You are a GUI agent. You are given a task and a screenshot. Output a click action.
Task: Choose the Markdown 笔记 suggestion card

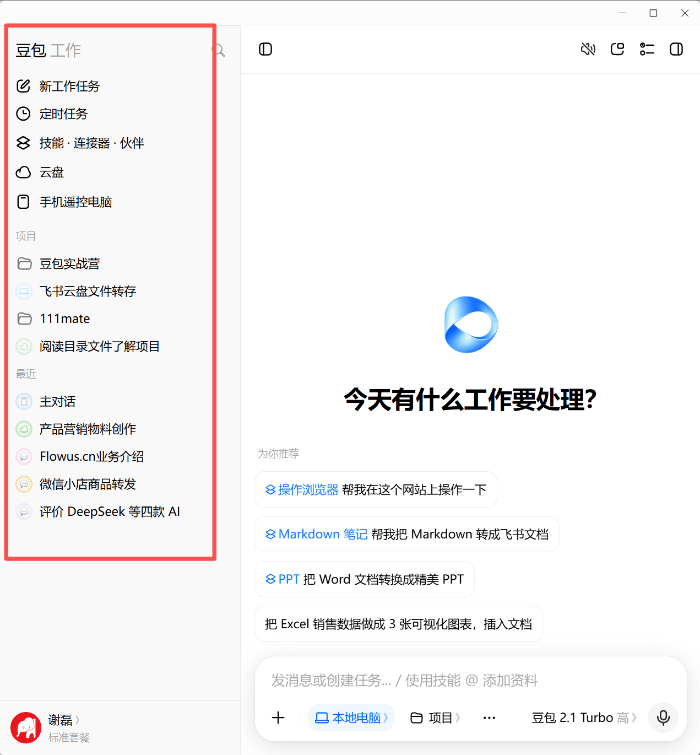point(407,534)
